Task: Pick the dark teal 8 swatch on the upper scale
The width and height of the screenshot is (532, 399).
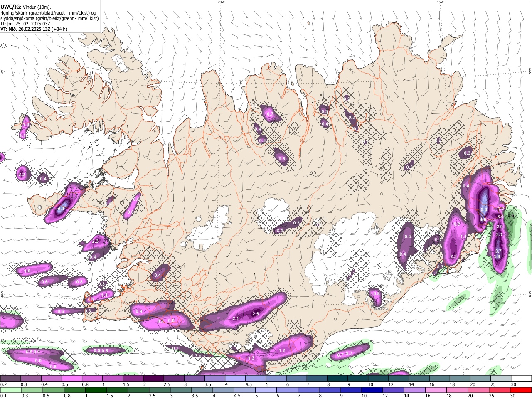Action: (x=337, y=379)
